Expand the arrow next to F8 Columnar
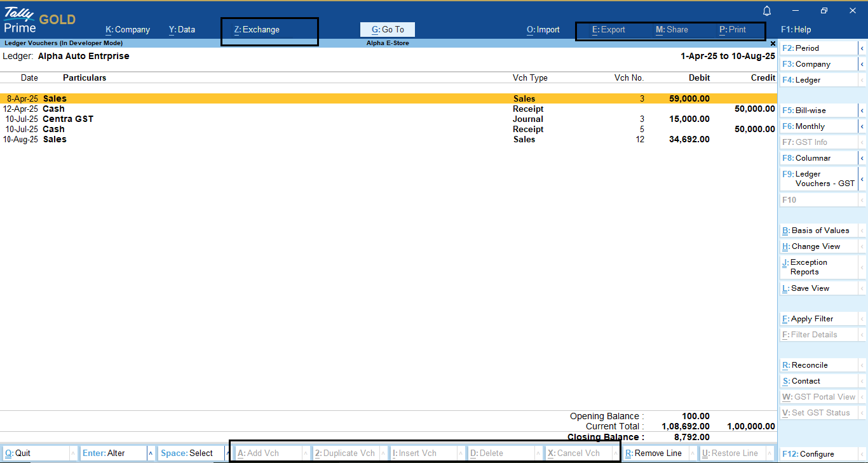The height and width of the screenshot is (463, 868). pyautogui.click(x=862, y=158)
